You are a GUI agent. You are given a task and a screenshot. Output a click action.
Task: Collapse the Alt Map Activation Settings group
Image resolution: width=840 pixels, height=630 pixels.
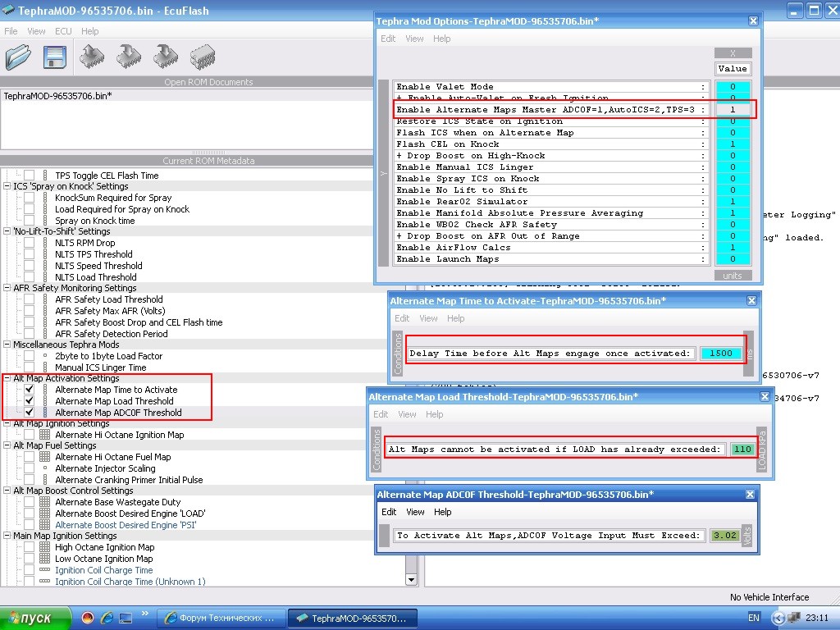(7, 378)
